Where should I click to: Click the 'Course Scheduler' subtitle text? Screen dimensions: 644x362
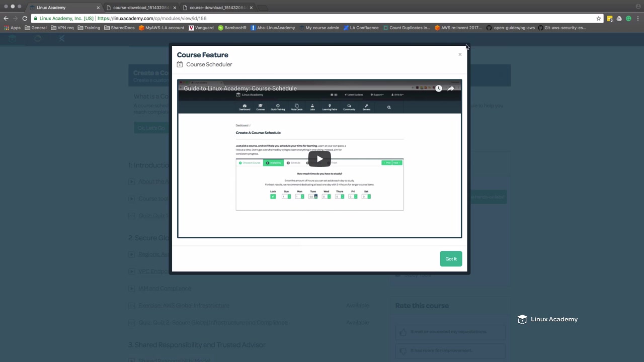point(209,64)
